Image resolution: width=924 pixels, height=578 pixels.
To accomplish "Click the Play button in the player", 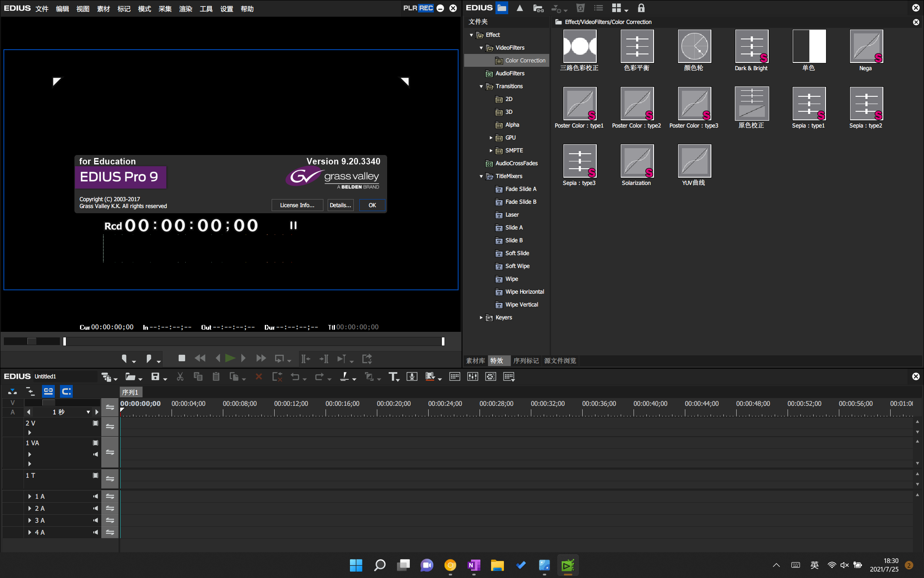I will pos(230,358).
